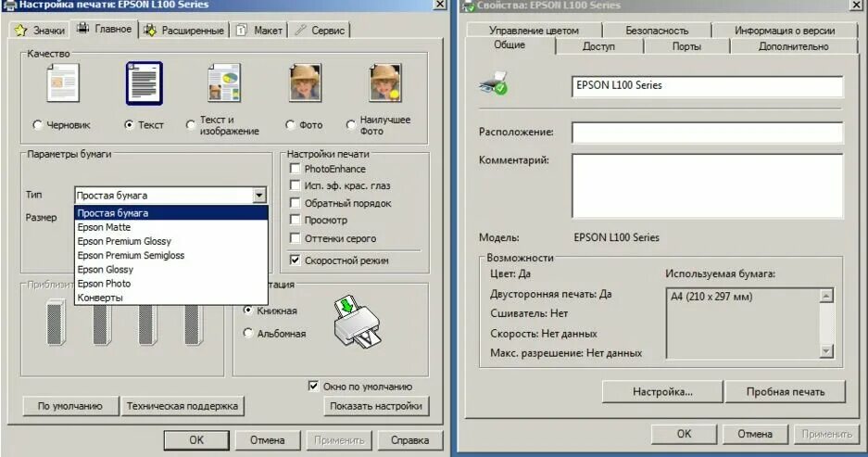Click the printer name input field
Image resolution: width=868 pixels, height=457 pixels.
[708, 86]
